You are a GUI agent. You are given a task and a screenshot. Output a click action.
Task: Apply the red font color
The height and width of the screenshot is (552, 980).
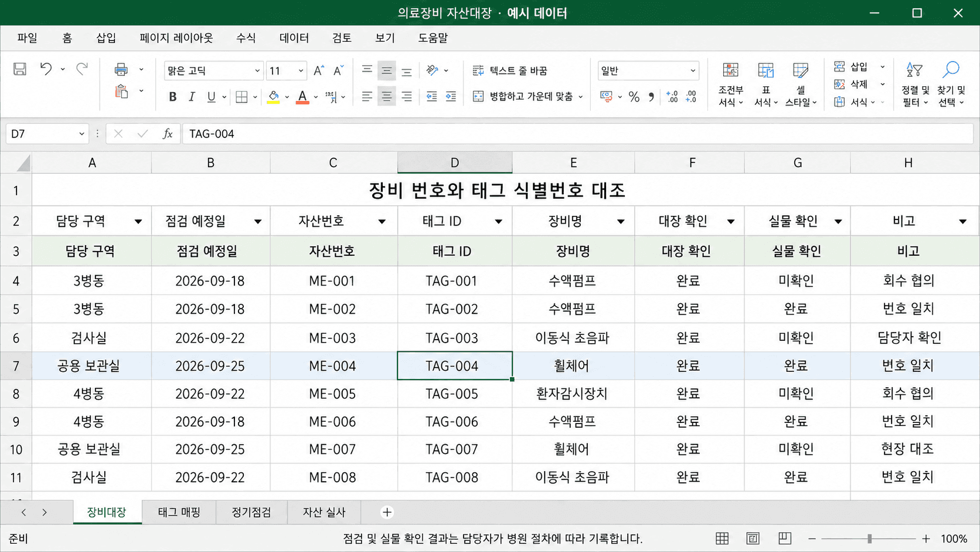click(x=302, y=97)
